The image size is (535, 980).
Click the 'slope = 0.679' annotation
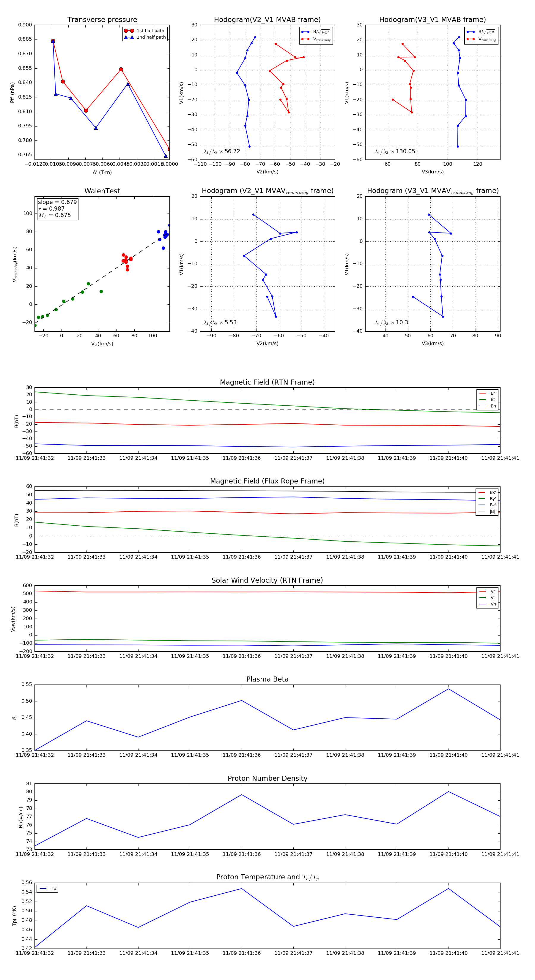57,202
